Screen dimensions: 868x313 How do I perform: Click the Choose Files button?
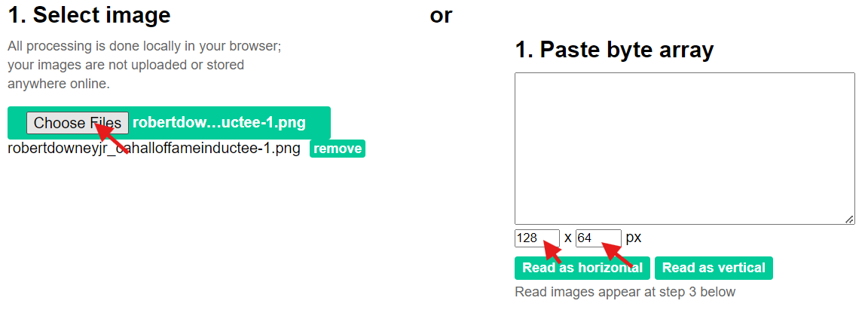(77, 123)
